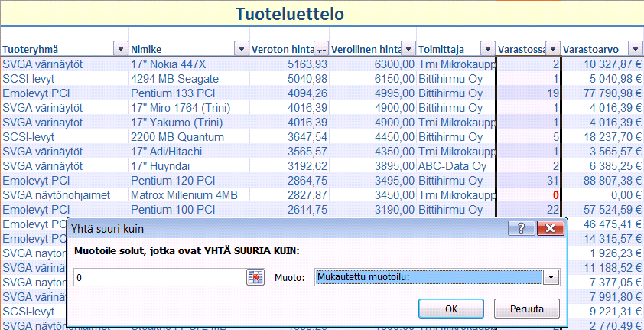
Task: Select the Varastoarvo header cell
Action: point(595,49)
